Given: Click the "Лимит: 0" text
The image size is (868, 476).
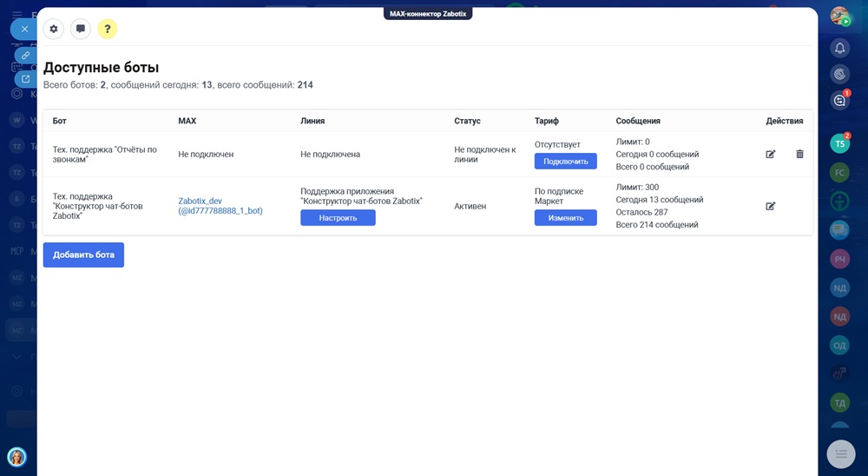Looking at the screenshot, I should [633, 142].
